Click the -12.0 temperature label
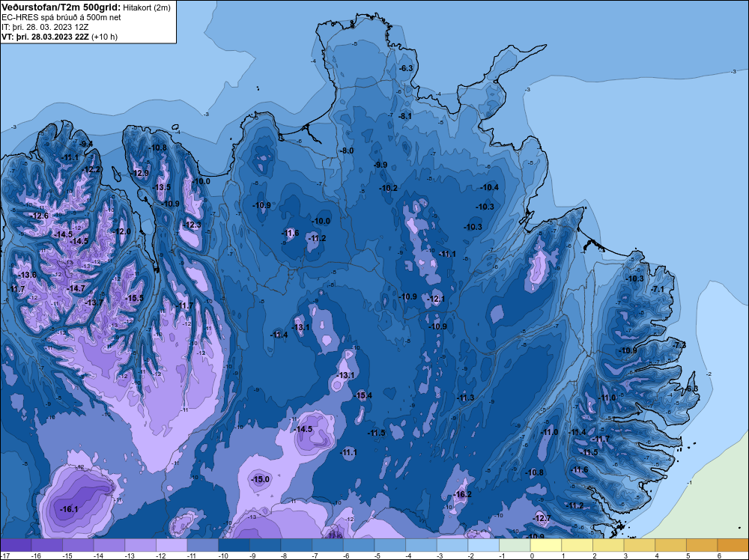Screen dimensions: 749x560 point(121,231)
